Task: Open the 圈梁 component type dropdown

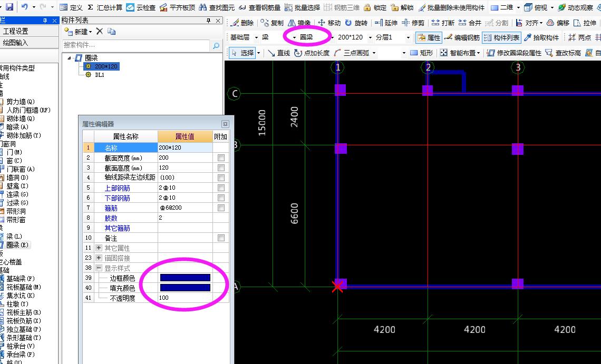Action: pyautogui.click(x=332, y=37)
